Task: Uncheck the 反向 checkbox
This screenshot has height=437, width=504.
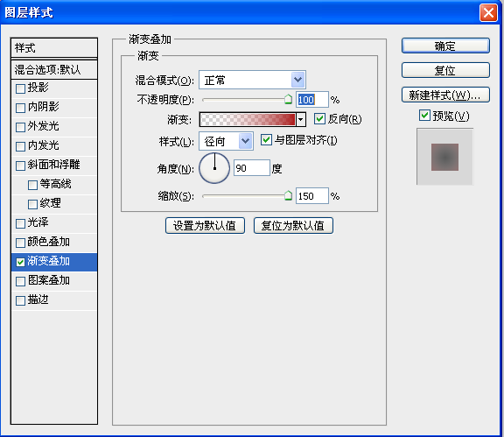Action: click(319, 119)
